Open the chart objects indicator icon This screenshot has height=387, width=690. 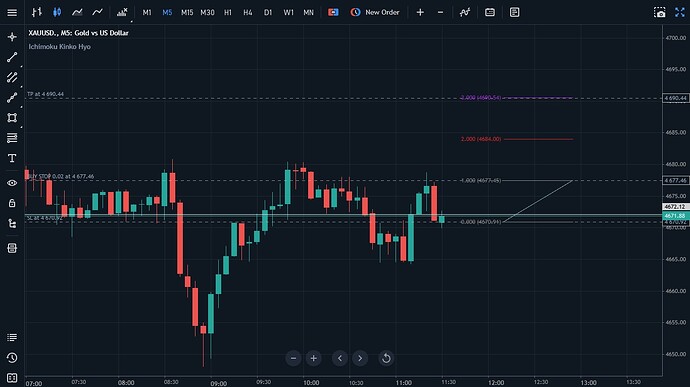(x=465, y=12)
